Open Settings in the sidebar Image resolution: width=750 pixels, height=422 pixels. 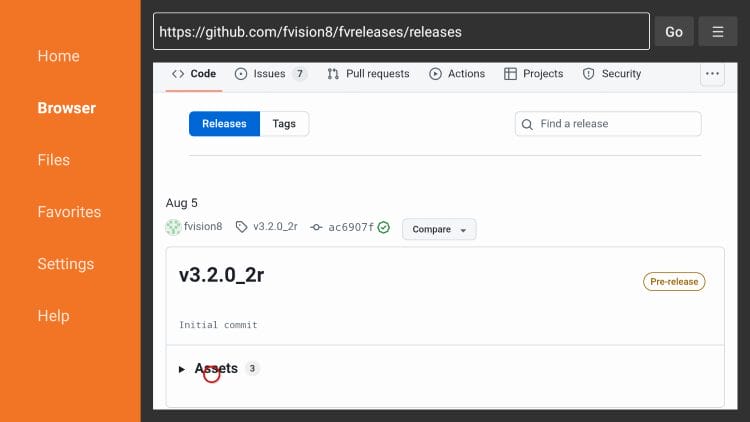tap(66, 264)
